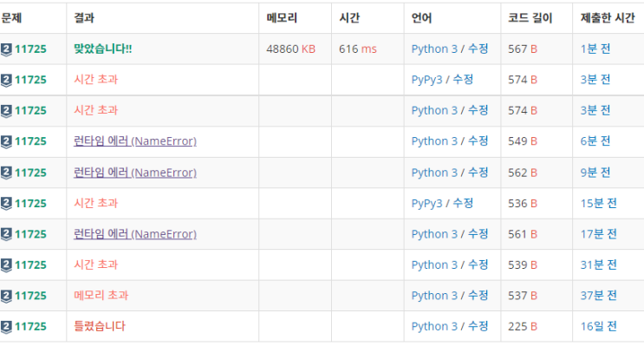Click the tier badge in the 561 B row
The width and height of the screenshot is (644, 346).
(6, 234)
